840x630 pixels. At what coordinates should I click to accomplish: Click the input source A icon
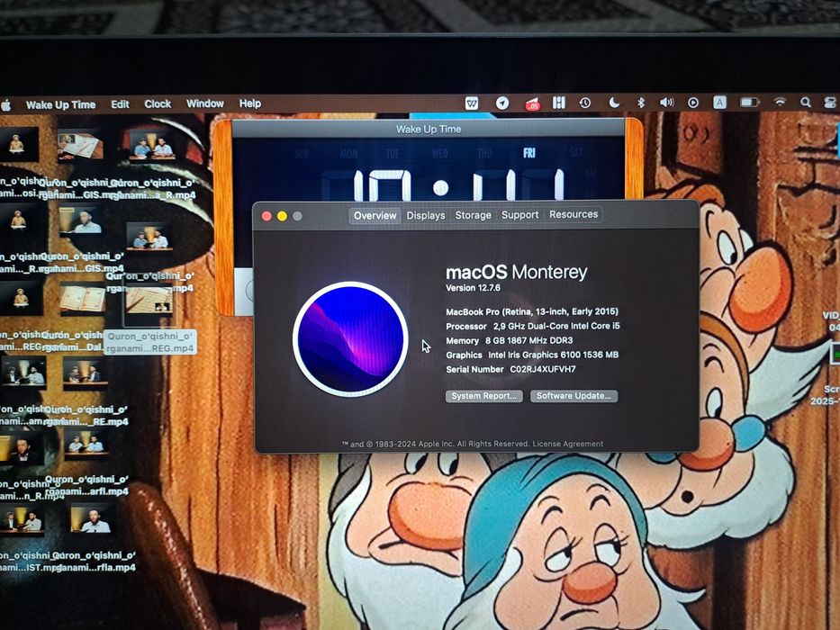click(x=719, y=103)
